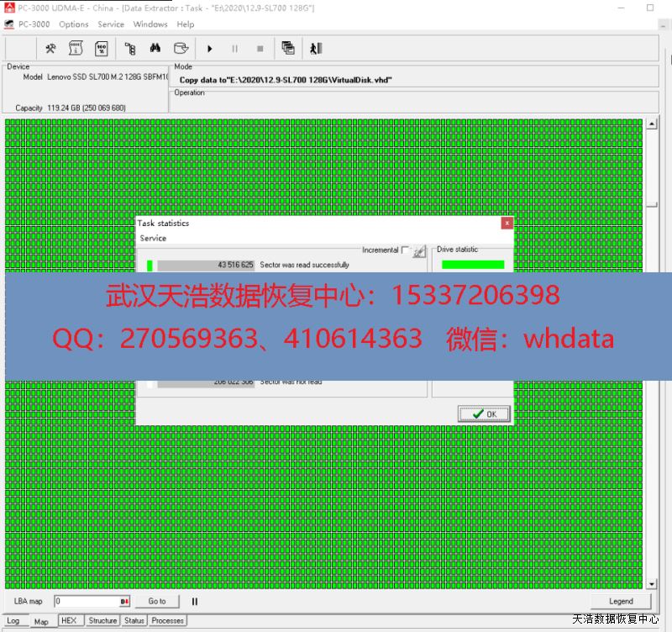Switch to the HEX tab
Viewport: 672px width, 632px height.
68,621
